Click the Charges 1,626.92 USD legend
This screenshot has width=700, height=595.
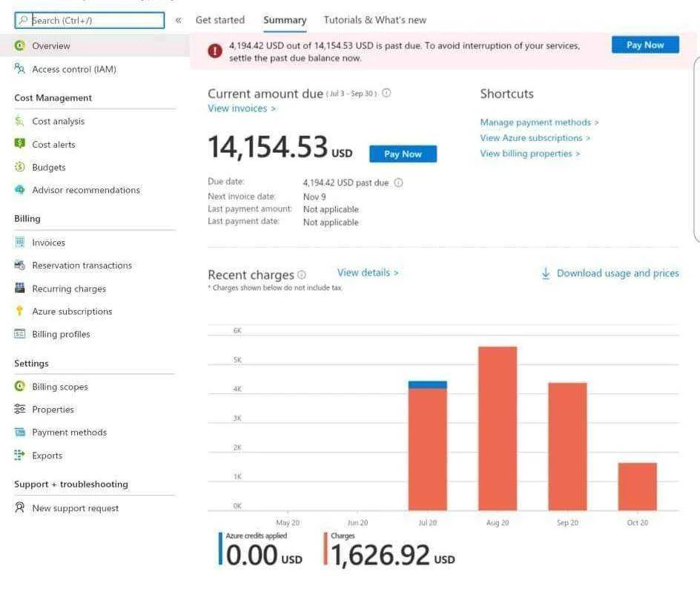coord(389,550)
